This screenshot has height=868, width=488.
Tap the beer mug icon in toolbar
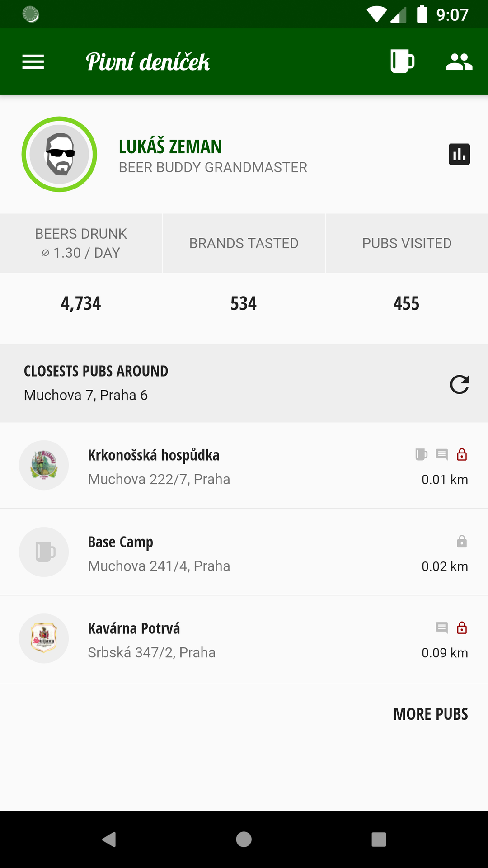pyautogui.click(x=402, y=61)
